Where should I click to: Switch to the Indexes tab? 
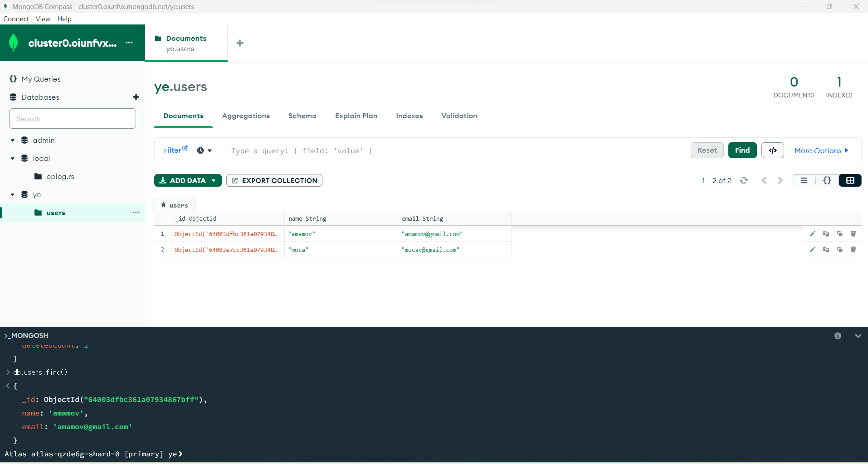click(x=409, y=116)
